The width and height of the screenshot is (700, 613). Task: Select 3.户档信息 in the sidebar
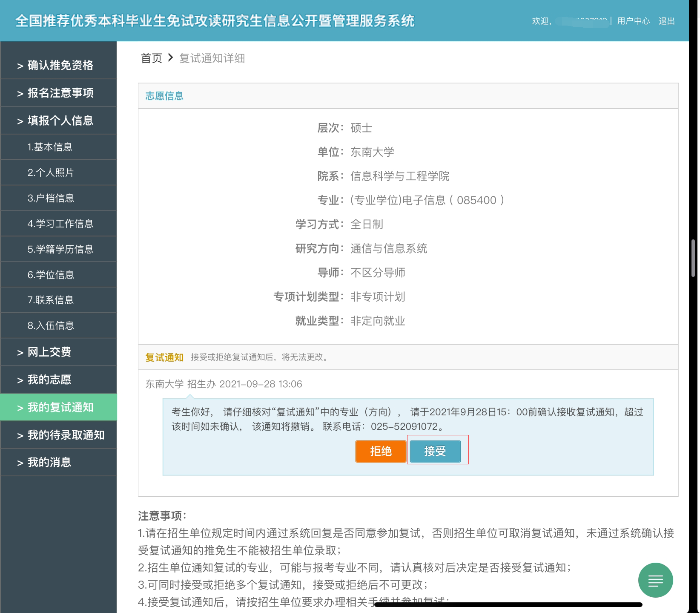pyautogui.click(x=51, y=198)
